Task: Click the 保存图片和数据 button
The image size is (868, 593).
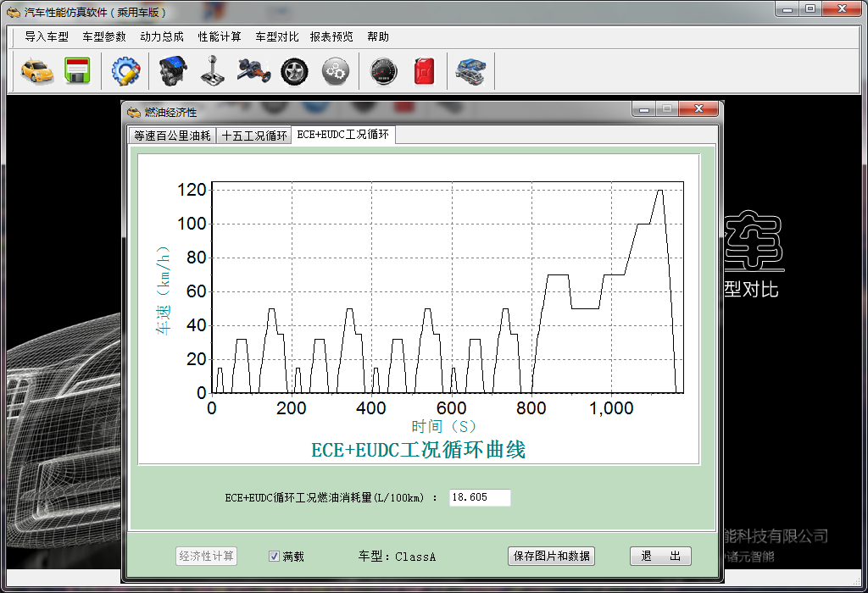Action: (551, 556)
